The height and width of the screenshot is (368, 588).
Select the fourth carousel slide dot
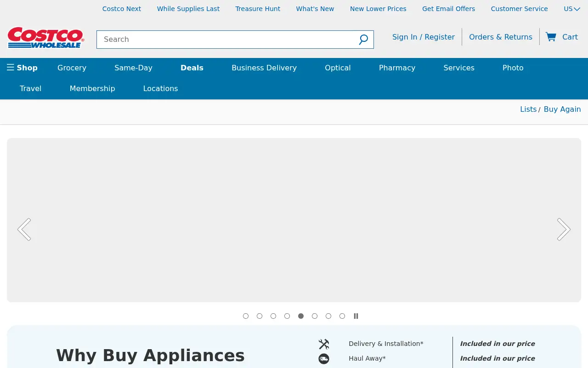tap(287, 316)
